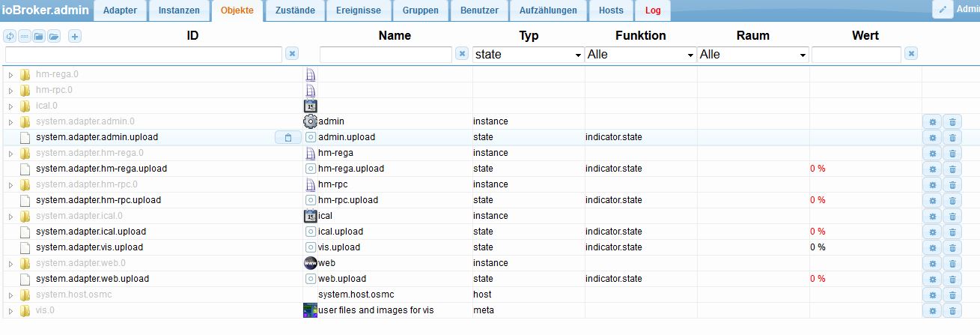Delete the vis.upload state
This screenshot has height=335, width=980.
pyautogui.click(x=952, y=247)
